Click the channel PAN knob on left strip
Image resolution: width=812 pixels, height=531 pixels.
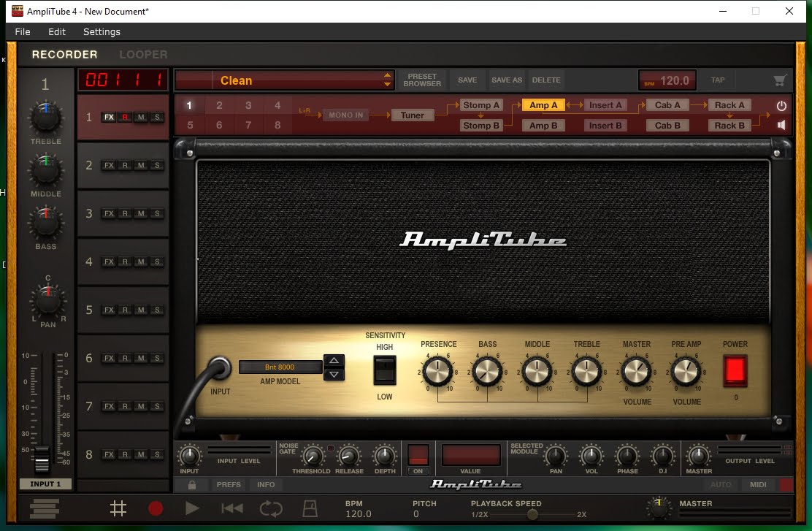coord(47,300)
